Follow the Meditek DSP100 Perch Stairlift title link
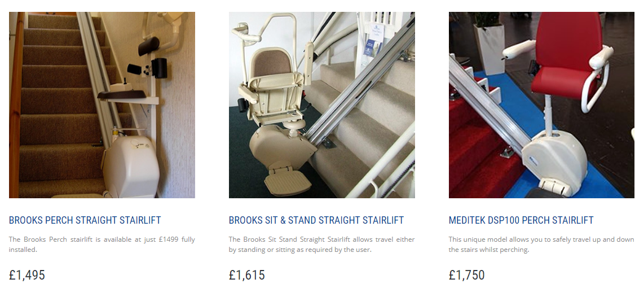 [521, 220]
